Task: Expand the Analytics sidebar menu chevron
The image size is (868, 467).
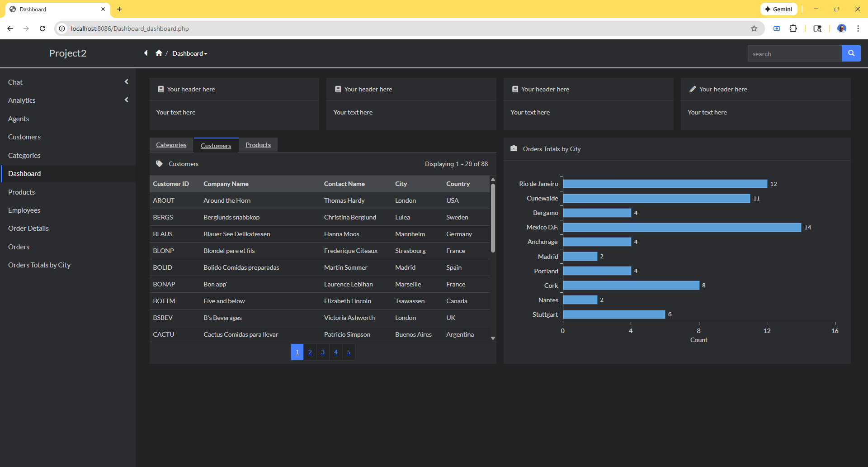Action: coord(127,100)
